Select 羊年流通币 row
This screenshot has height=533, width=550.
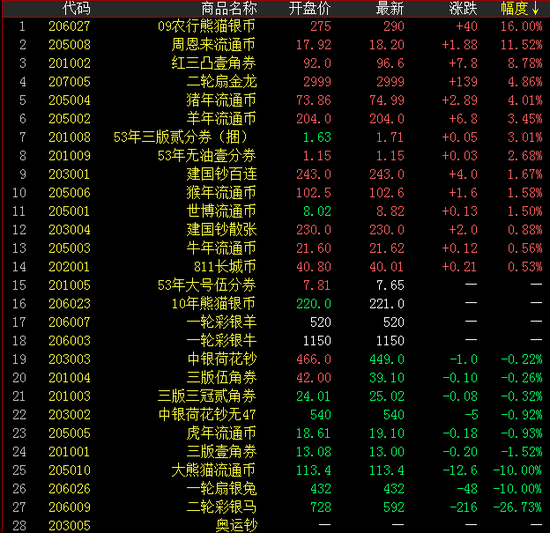coord(275,119)
